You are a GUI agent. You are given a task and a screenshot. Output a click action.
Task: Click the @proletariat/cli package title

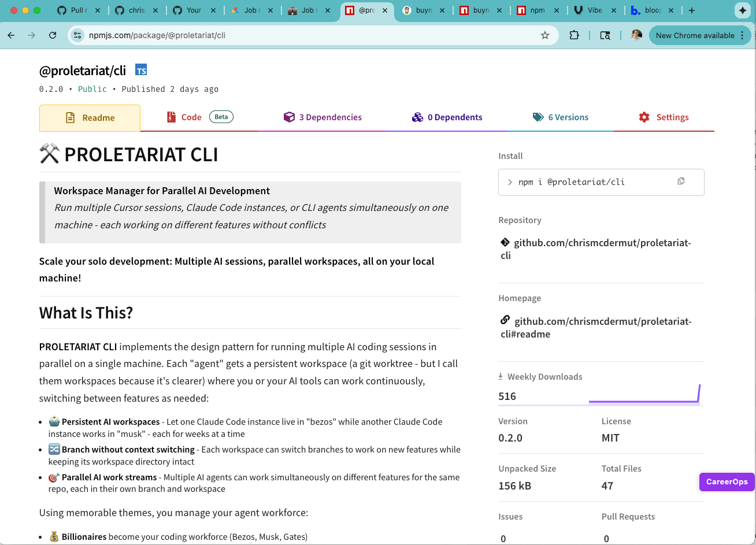[x=82, y=71]
